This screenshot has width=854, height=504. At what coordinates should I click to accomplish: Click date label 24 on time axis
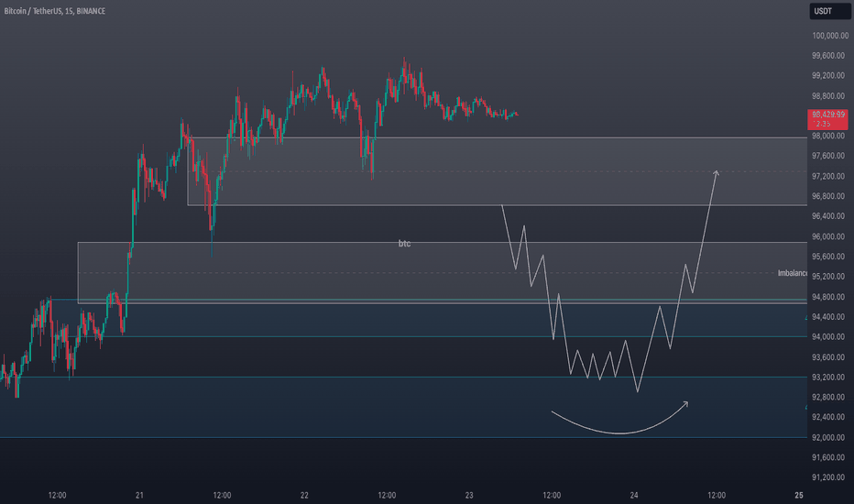point(634,495)
